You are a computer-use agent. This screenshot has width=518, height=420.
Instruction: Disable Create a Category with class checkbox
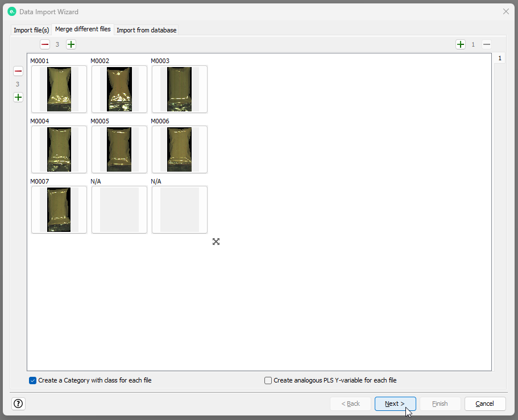(x=33, y=380)
